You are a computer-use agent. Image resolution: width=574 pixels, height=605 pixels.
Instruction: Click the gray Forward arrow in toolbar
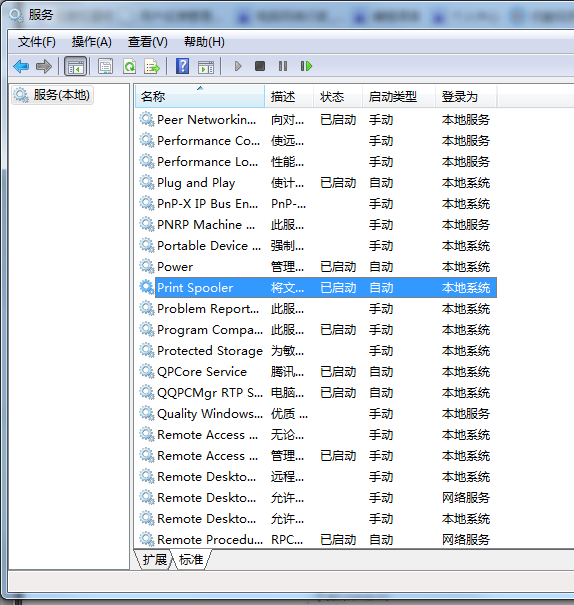pyautogui.click(x=44, y=66)
